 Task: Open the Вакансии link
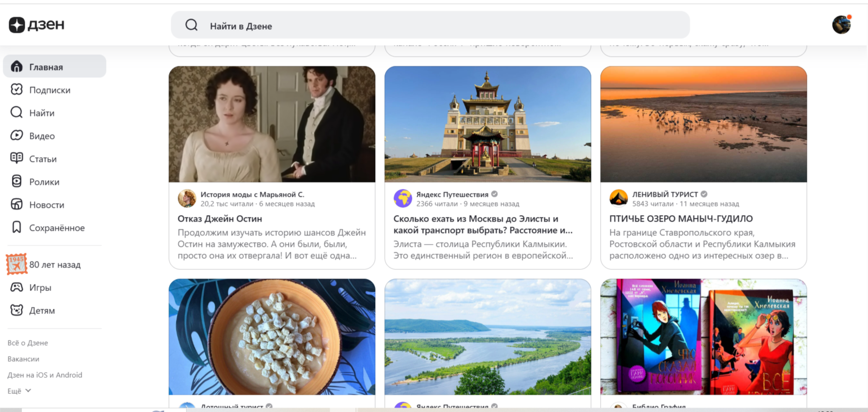(23, 359)
